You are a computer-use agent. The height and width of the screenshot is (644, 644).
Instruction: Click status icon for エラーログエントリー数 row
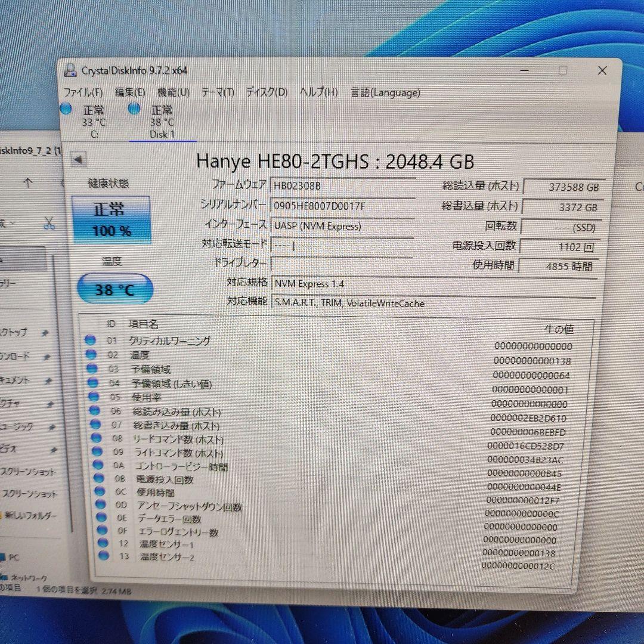102,530
